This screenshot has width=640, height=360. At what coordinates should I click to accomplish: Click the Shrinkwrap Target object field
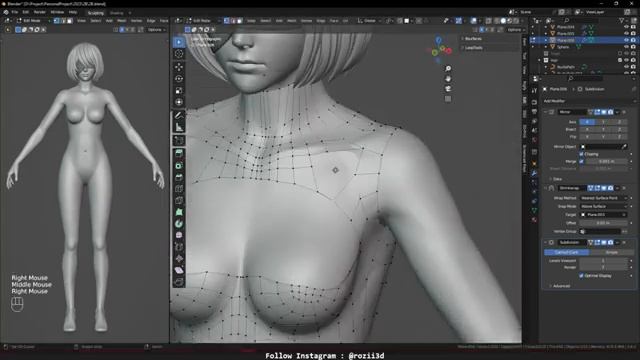tap(604, 214)
